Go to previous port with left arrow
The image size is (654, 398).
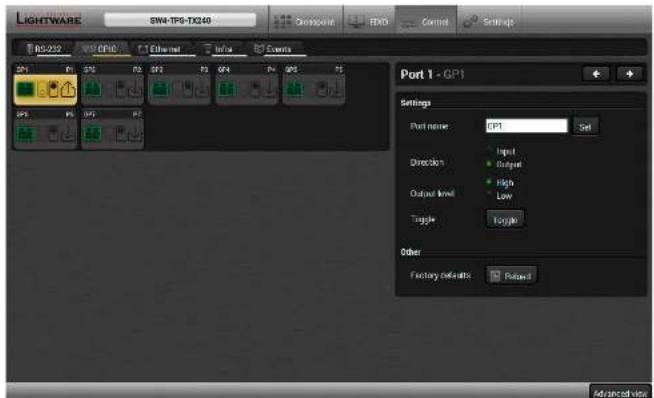pos(596,74)
